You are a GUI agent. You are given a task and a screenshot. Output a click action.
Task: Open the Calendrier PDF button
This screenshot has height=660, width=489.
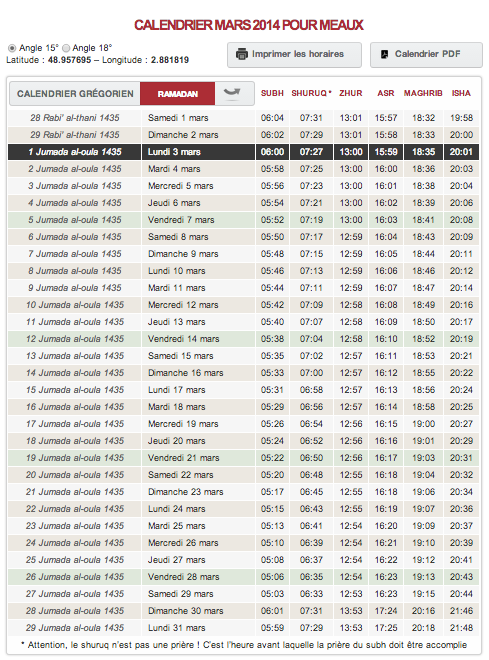coord(426,55)
